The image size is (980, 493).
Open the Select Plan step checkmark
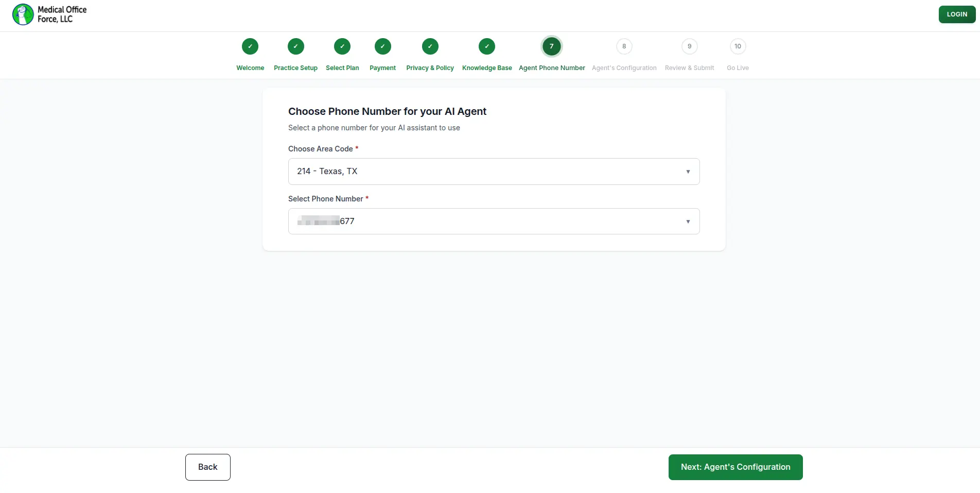coord(342,46)
